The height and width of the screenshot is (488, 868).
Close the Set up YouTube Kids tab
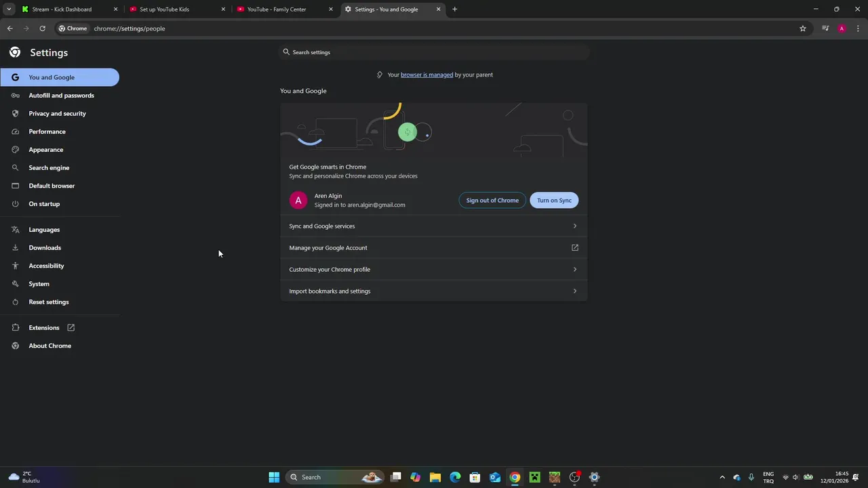coord(223,9)
